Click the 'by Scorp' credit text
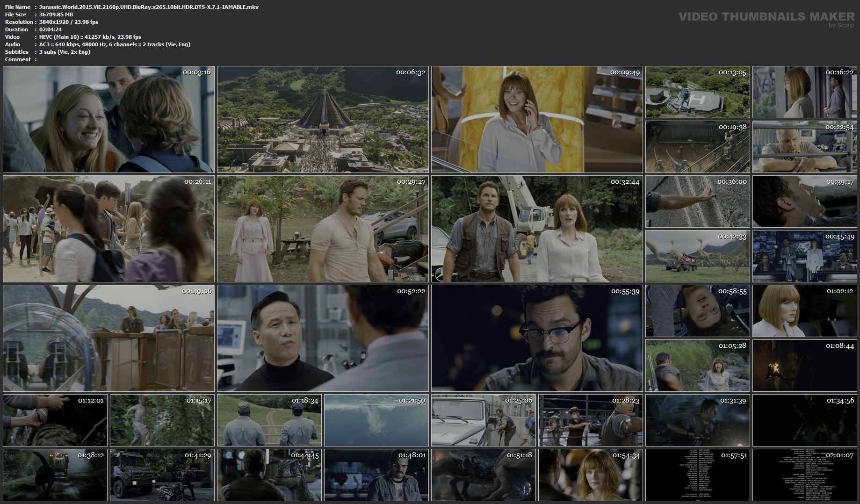Image resolution: width=860 pixels, height=504 pixels. (x=841, y=25)
